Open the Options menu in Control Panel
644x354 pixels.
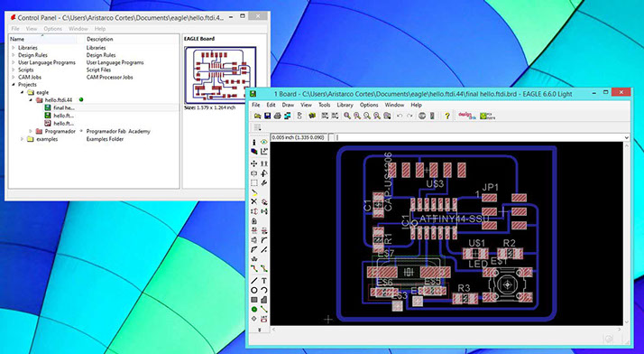click(x=52, y=29)
